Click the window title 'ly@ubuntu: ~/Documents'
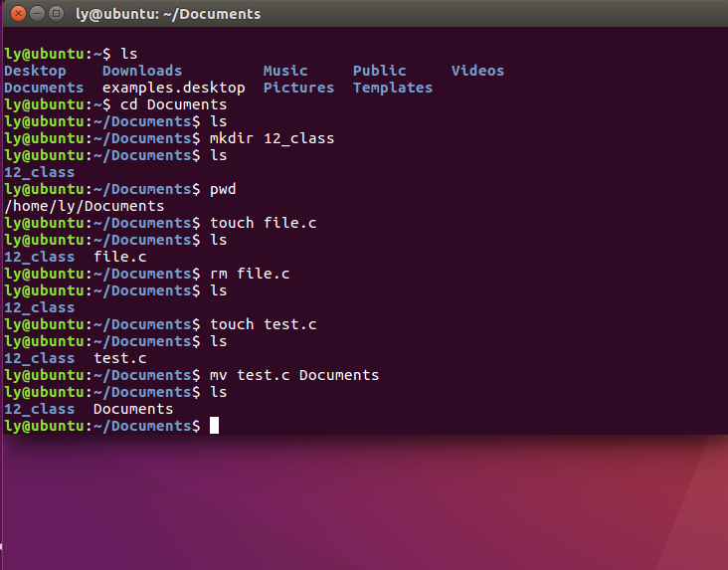Screen dimensions: 728x570 (168, 14)
